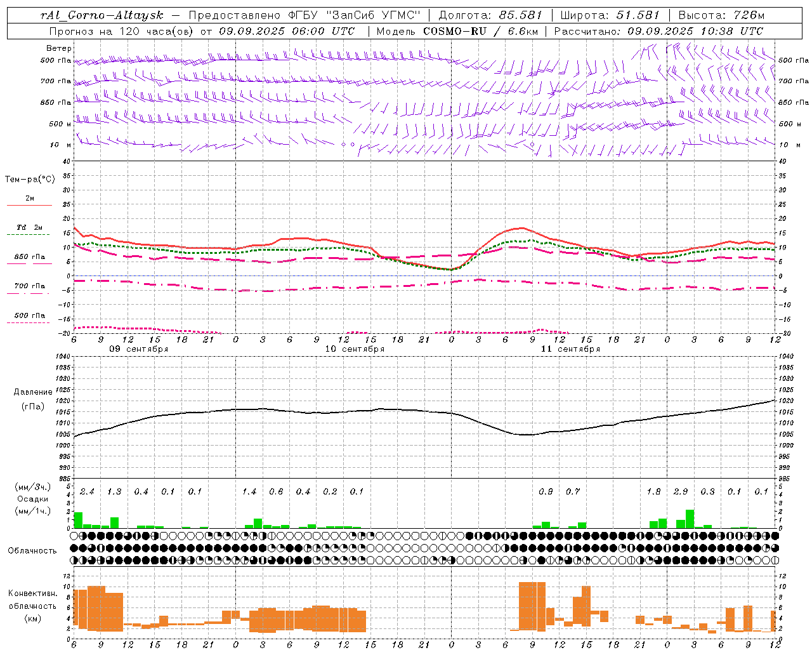Click the (мм/3ч.) unit label
Screen dimensions: 812x650
[33, 487]
